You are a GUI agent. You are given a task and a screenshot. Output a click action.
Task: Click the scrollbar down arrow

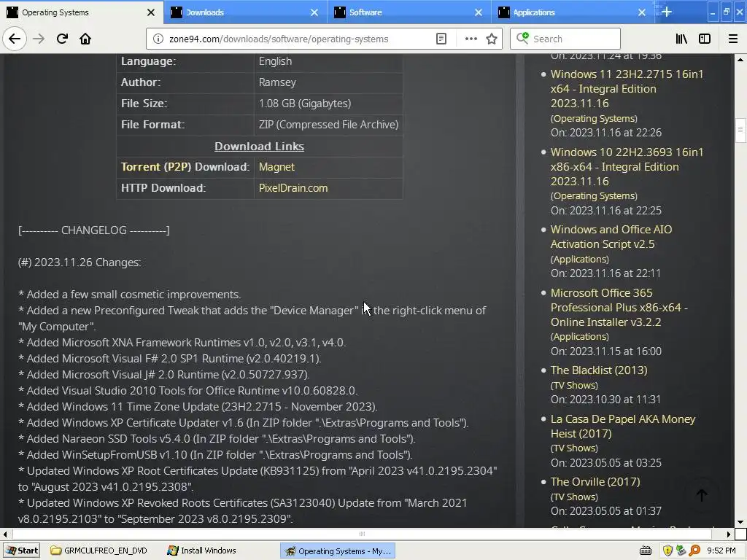(x=740, y=522)
